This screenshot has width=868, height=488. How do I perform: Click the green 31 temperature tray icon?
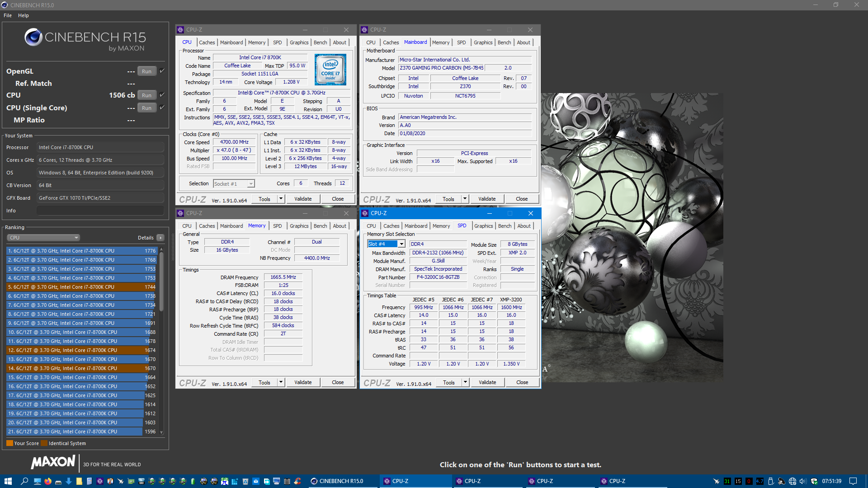[727, 481]
